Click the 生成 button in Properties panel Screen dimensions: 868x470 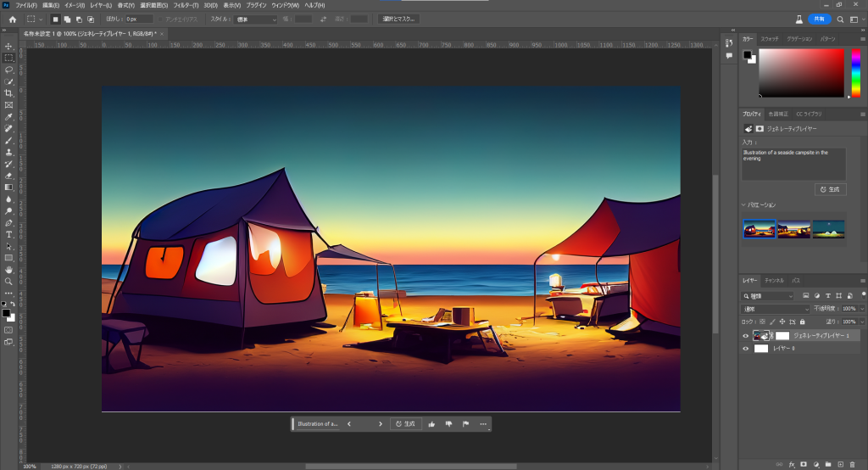click(x=831, y=189)
